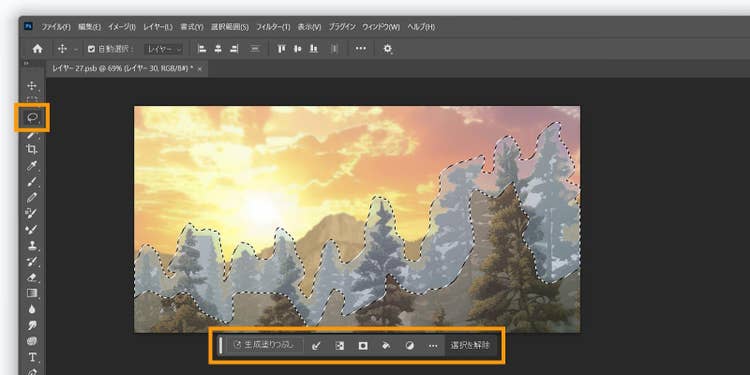
Task: Align right edges of layers
Action: pyautogui.click(x=234, y=49)
